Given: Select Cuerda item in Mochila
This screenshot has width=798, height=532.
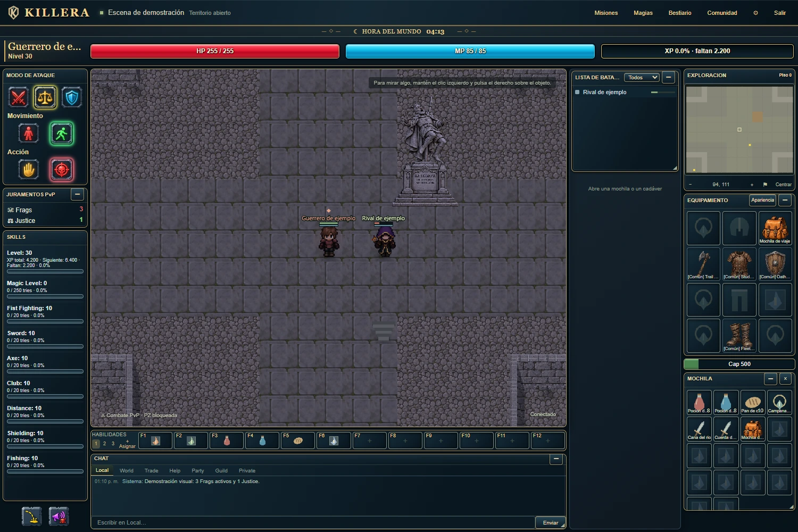Looking at the screenshot, I should click(x=726, y=429).
